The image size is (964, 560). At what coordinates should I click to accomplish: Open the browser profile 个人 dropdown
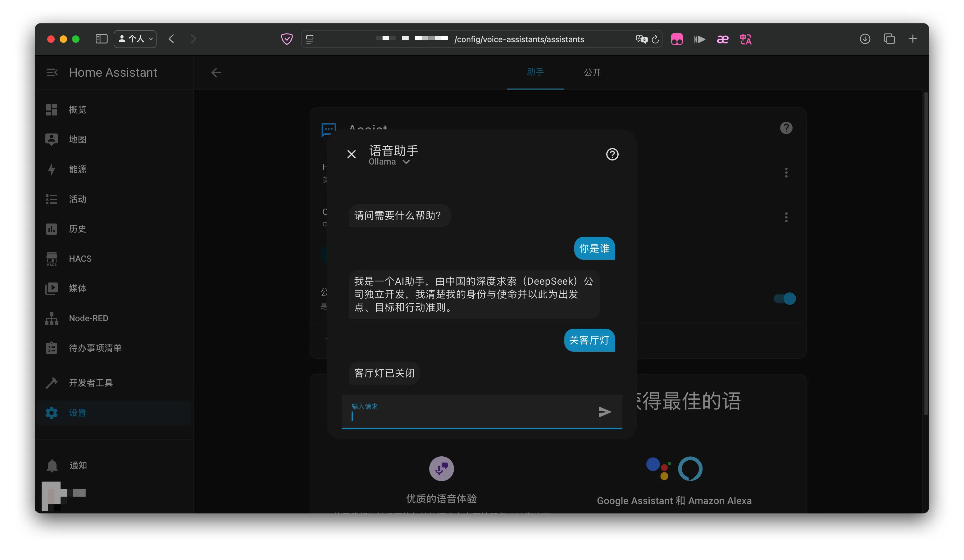coord(135,39)
